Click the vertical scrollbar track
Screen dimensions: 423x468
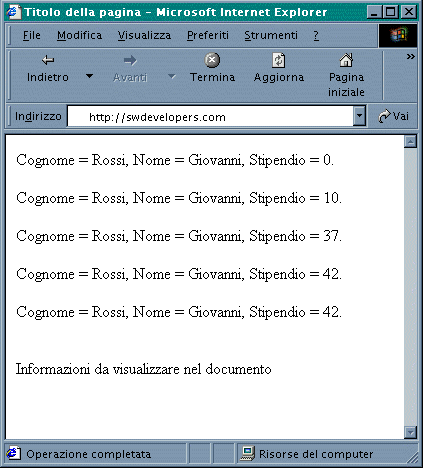click(410, 287)
